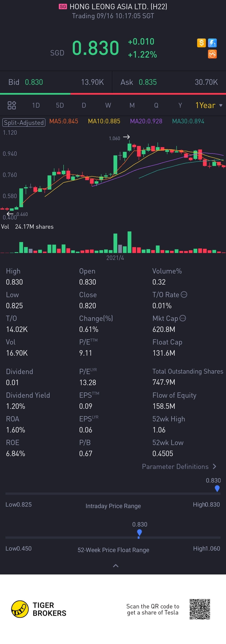This screenshot has width=226, height=644.
Task: Tap the Bid price 0.830
Action: coord(34,82)
